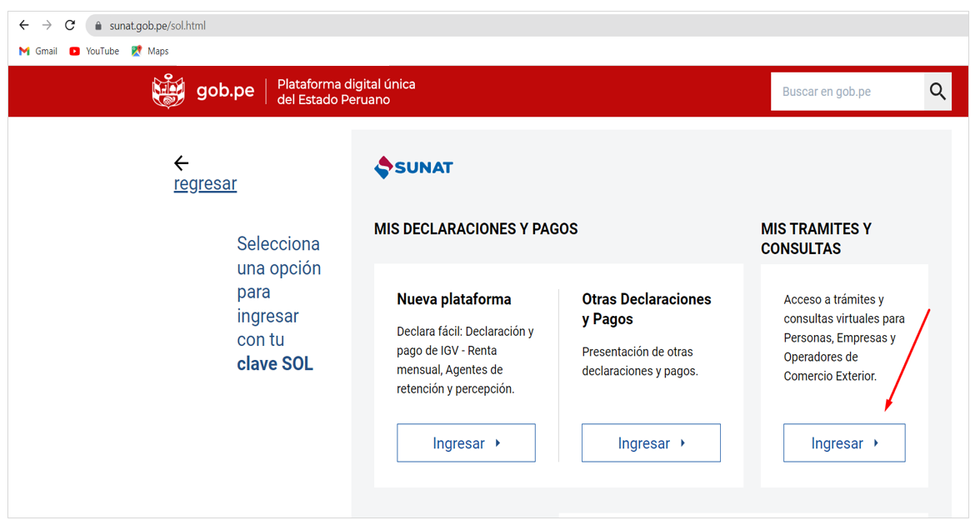Image resolution: width=980 pixels, height=530 pixels.
Task: Open the Gmail bookmark
Action: [38, 52]
